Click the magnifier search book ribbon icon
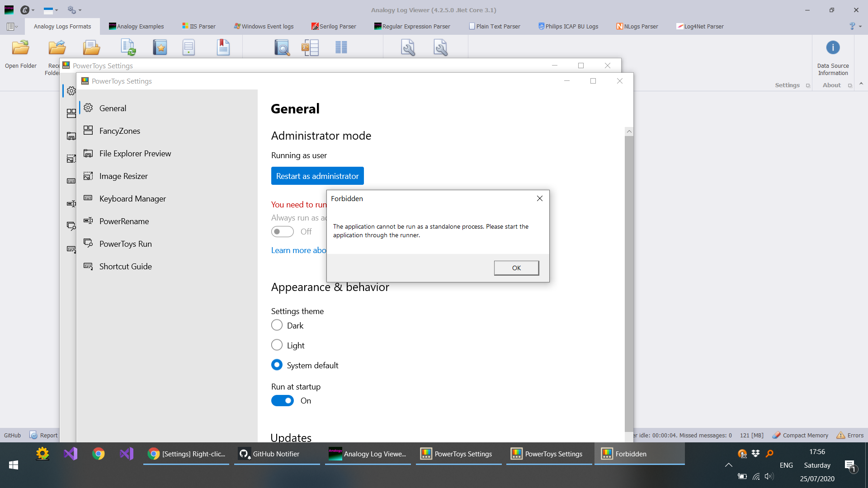 pos(282,47)
